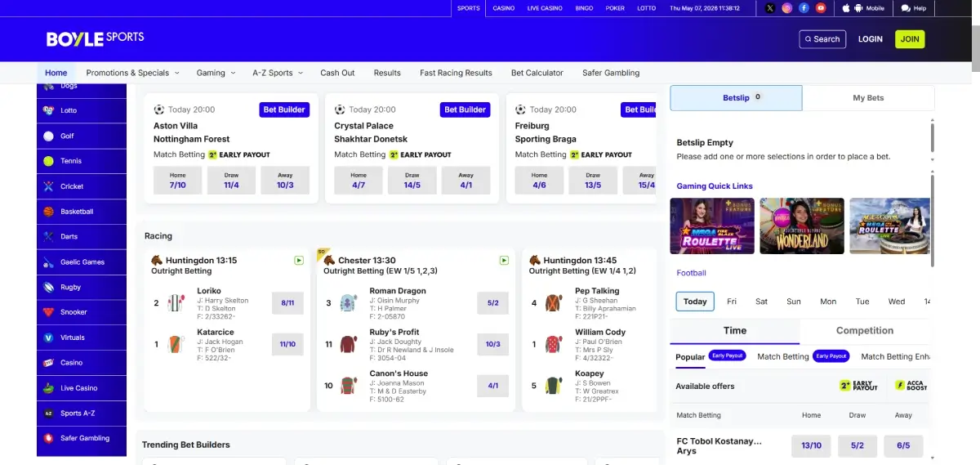This screenshot has height=465, width=980.
Task: Select the Tennis ball sidebar icon
Action: (x=49, y=161)
